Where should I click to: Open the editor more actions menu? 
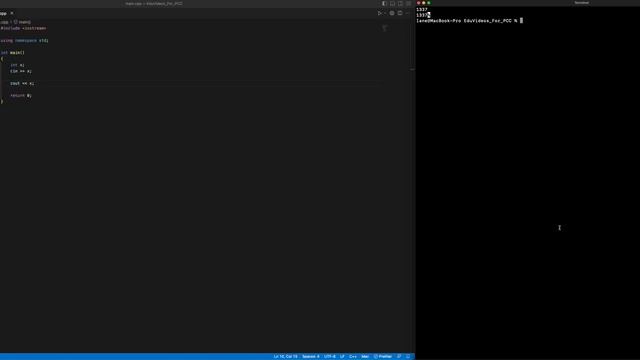[x=407, y=13]
